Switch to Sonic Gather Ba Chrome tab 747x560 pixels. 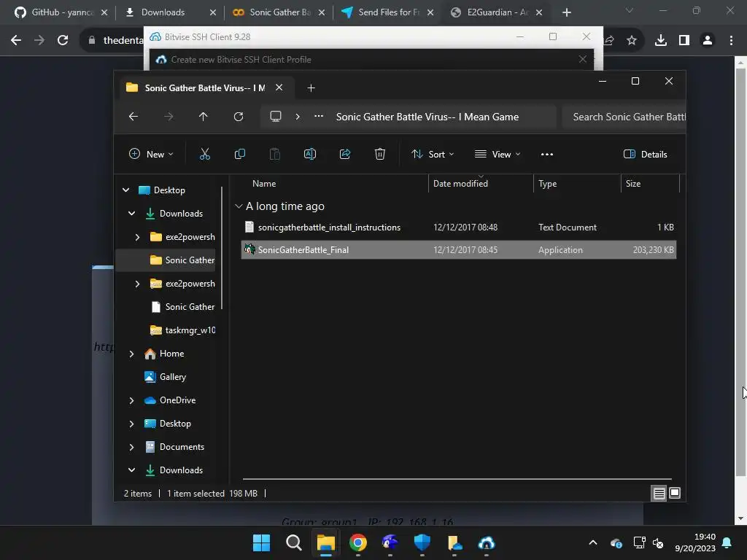tap(279, 12)
